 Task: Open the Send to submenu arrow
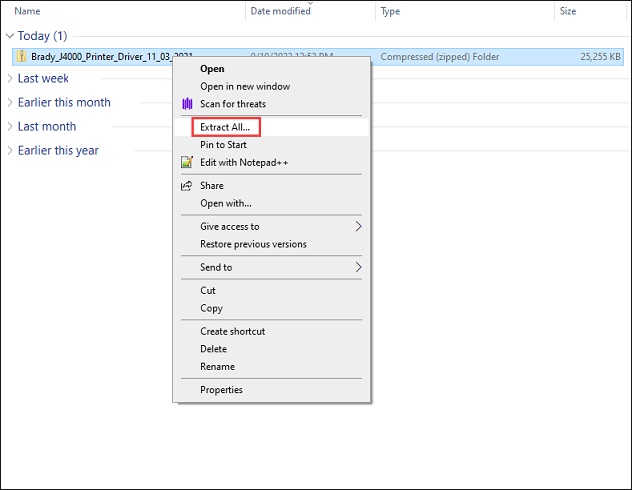click(358, 267)
